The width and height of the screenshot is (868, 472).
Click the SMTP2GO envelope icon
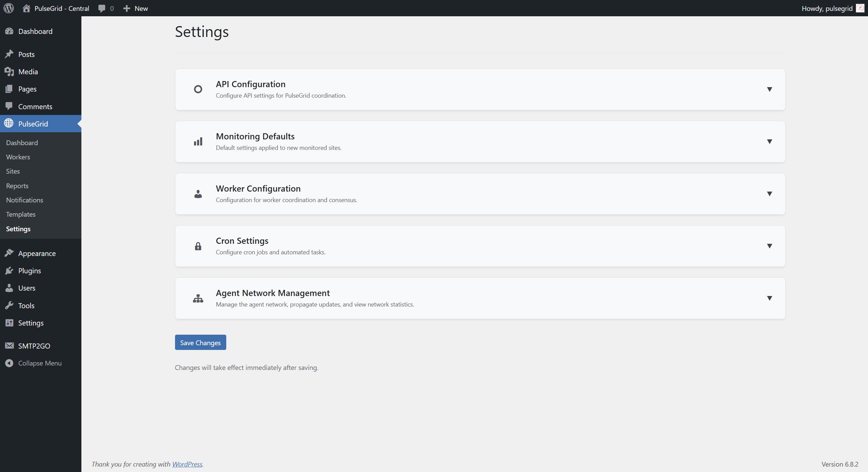tap(9, 346)
